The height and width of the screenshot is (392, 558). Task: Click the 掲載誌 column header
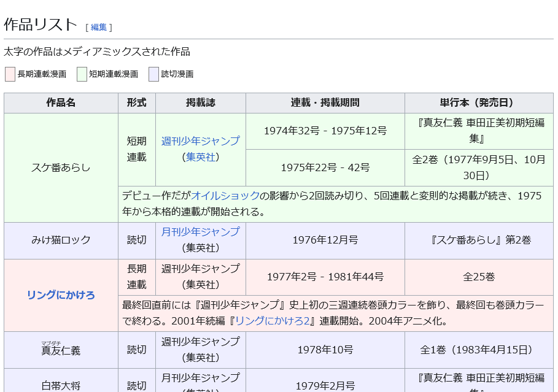coord(200,103)
